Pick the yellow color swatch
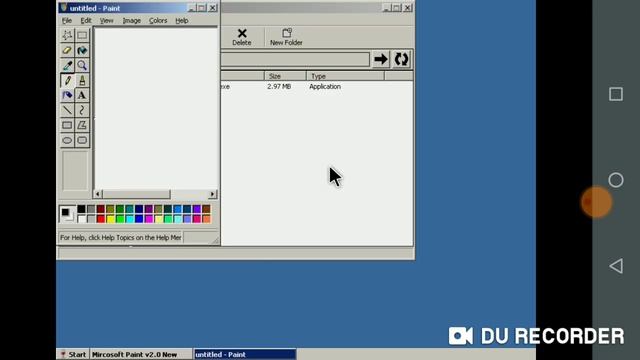The width and height of the screenshot is (640, 360). [x=110, y=219]
